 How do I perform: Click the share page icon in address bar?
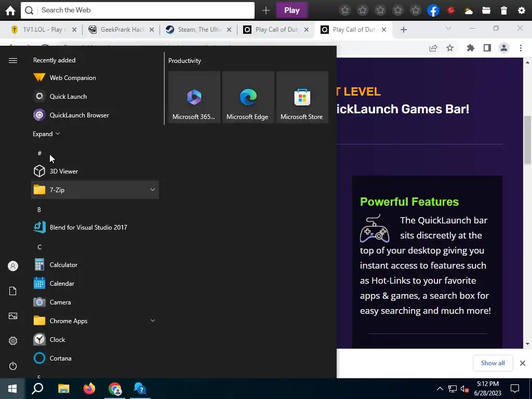433,48
